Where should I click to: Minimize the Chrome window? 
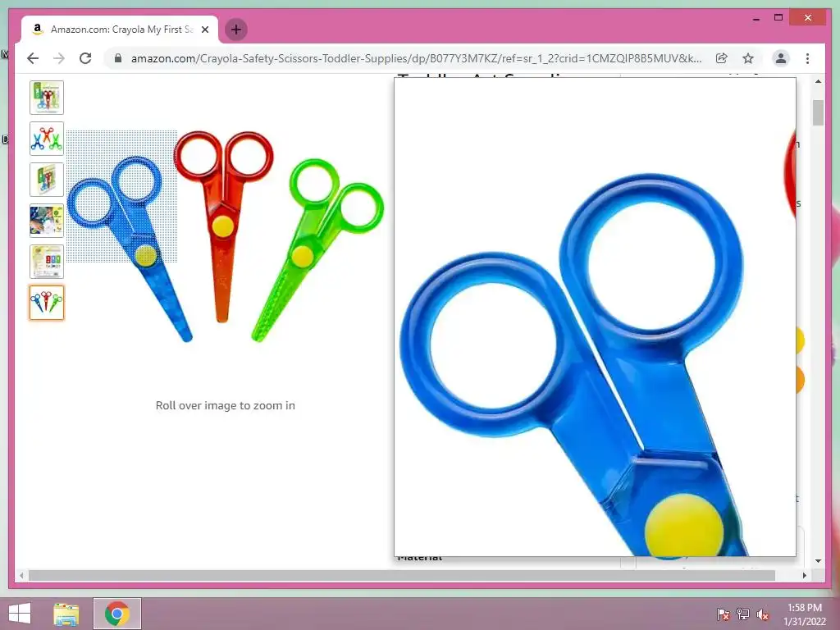pyautogui.click(x=756, y=18)
